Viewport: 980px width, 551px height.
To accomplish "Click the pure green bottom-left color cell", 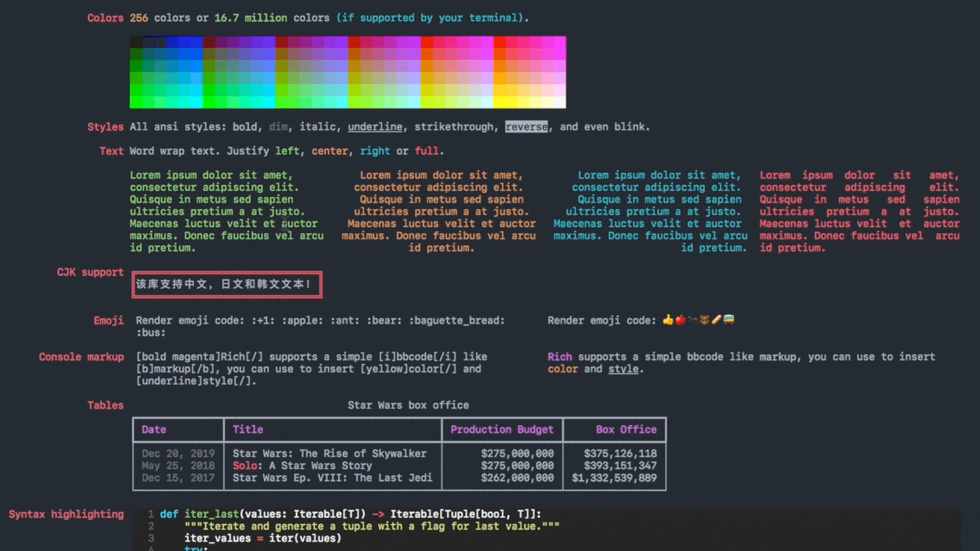I will pyautogui.click(x=136, y=103).
